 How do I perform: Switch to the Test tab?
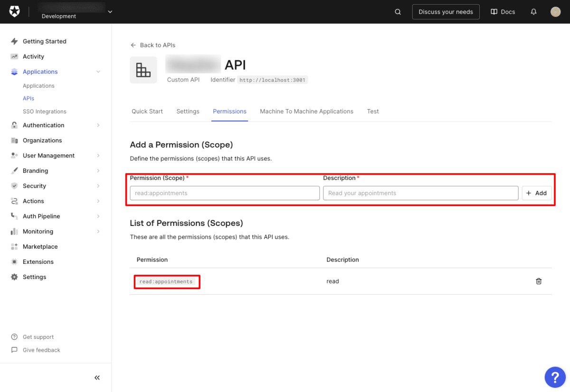click(373, 112)
